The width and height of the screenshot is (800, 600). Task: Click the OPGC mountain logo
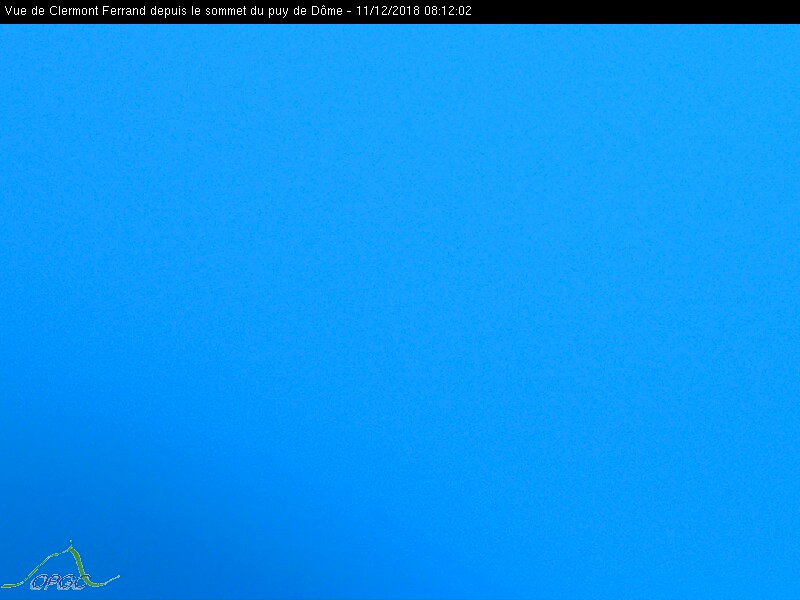coord(60,566)
